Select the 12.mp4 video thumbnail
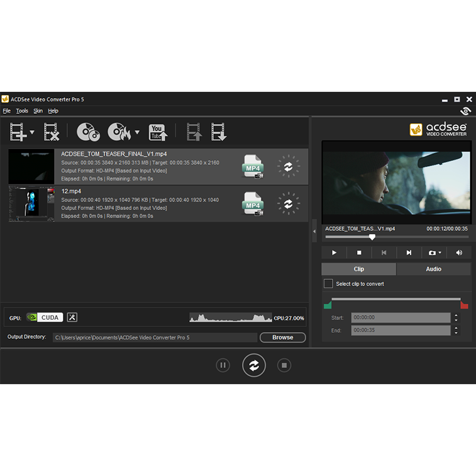The height and width of the screenshot is (476, 476). (31, 204)
